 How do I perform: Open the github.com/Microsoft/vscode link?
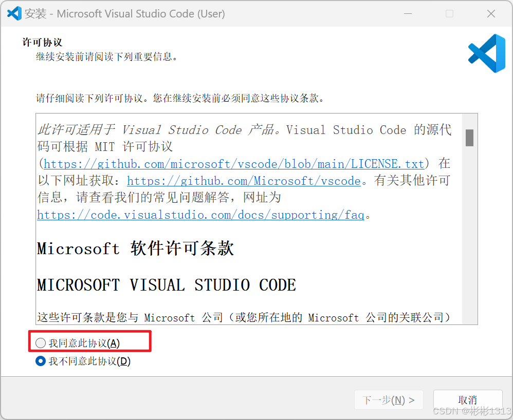(x=244, y=181)
